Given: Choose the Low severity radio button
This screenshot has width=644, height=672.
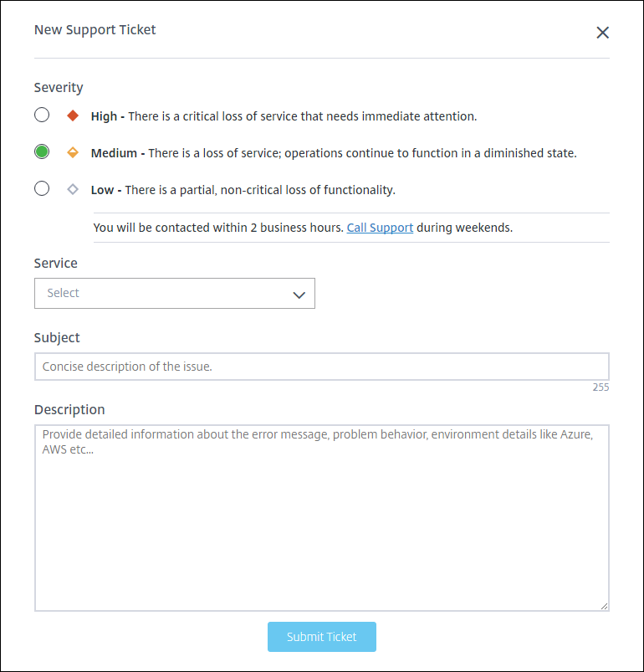Looking at the screenshot, I should point(42,189).
